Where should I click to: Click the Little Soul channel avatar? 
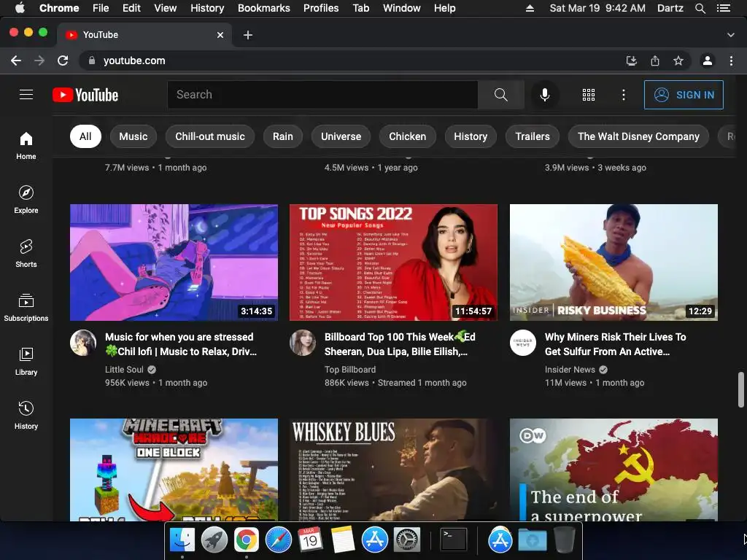click(x=83, y=343)
